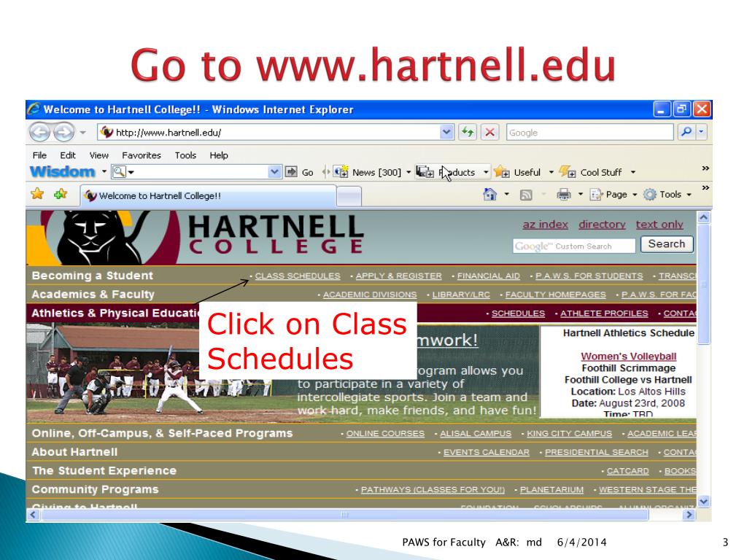This screenshot has width=747, height=560.
Task: Click the Useful star folder icon
Action: pyautogui.click(x=502, y=172)
